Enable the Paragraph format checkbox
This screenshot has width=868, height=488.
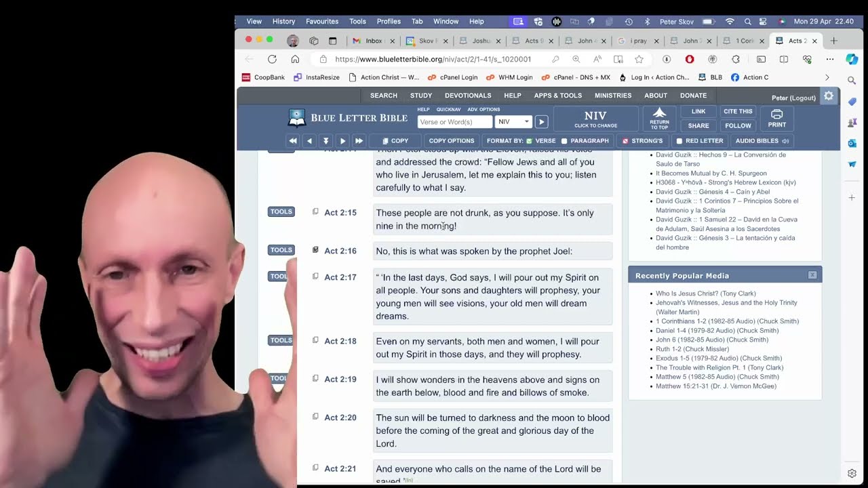point(564,141)
